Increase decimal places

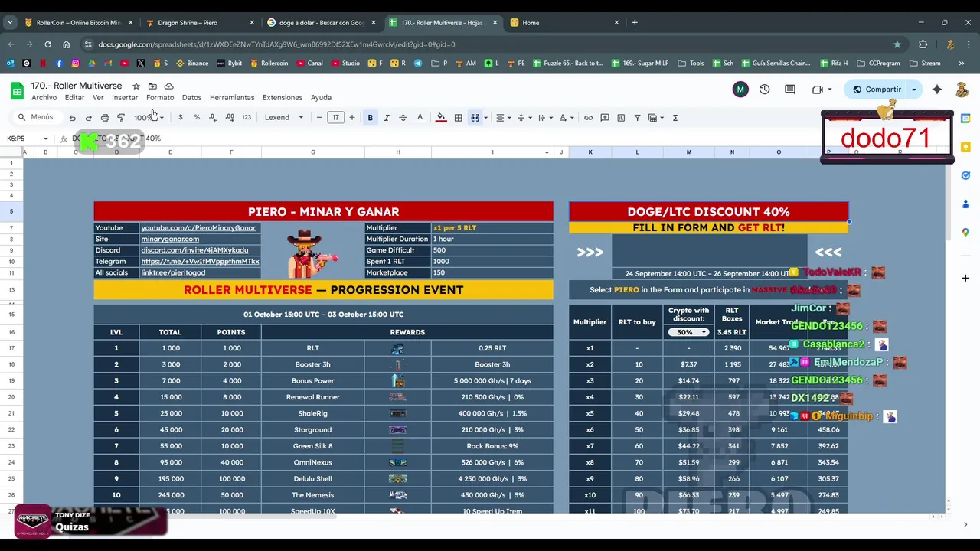coord(230,118)
